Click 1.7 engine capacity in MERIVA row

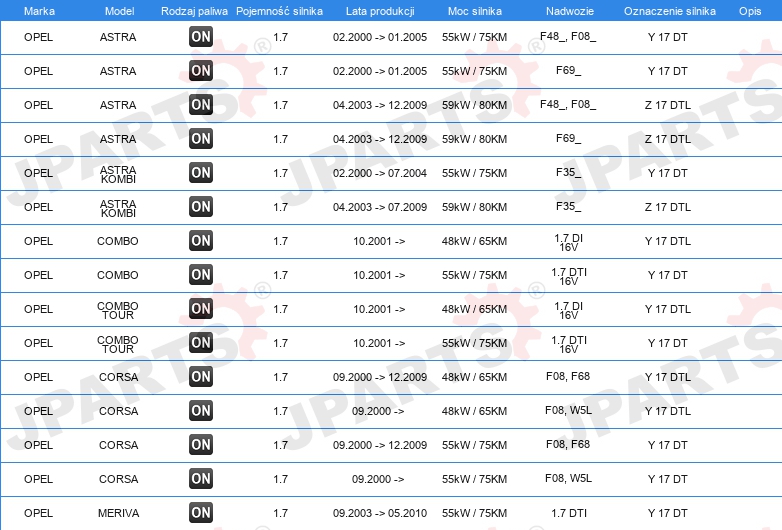(281, 513)
